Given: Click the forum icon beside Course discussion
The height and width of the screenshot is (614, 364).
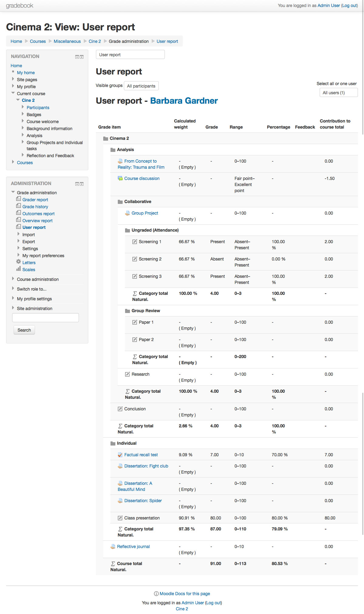Looking at the screenshot, I should (120, 178).
